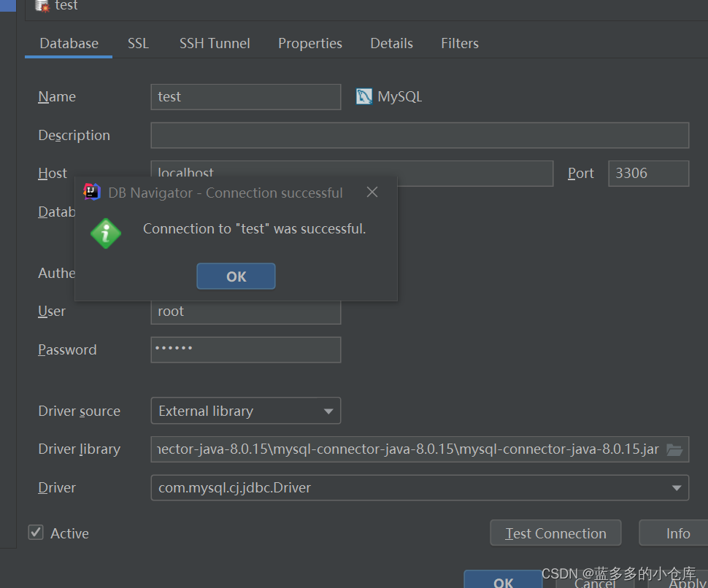This screenshot has width=708, height=588.
Task: Click IntelliJ logo in dialog title
Action: [92, 193]
